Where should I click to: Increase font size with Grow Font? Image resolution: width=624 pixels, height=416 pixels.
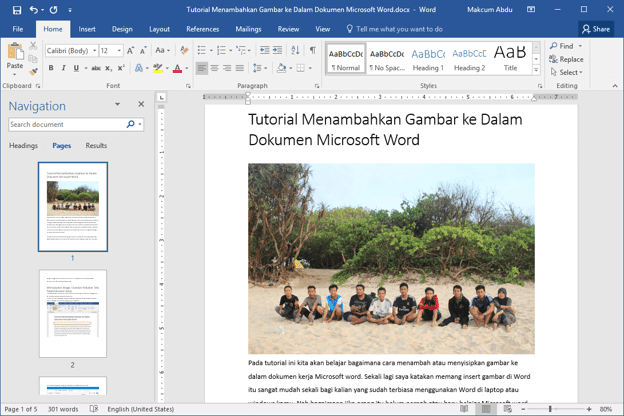(x=131, y=51)
